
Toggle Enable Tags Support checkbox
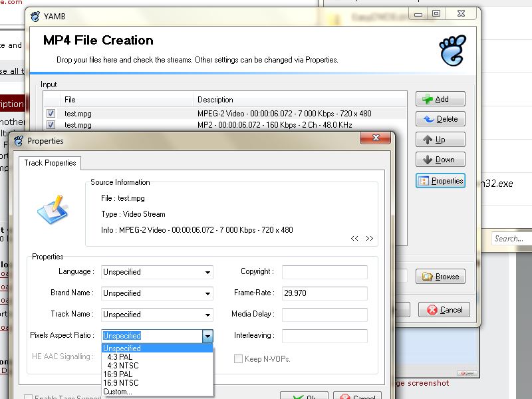tap(28, 397)
